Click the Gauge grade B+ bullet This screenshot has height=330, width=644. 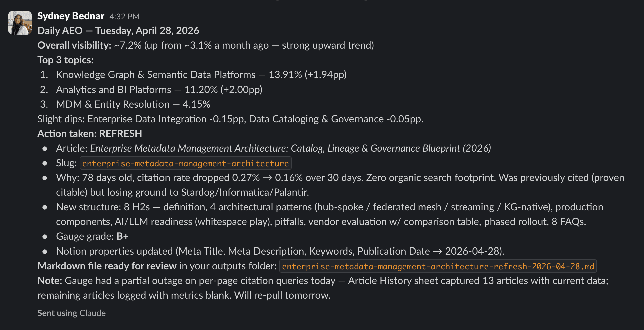[x=92, y=236]
